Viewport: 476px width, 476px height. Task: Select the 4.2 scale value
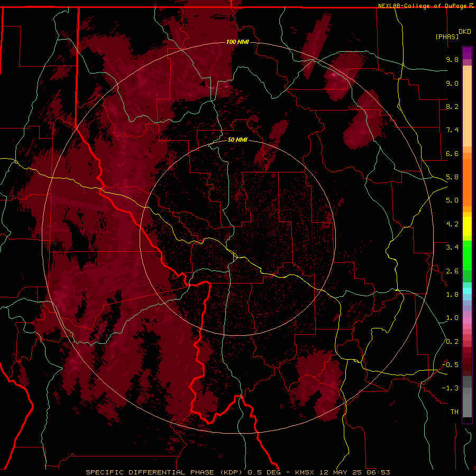(x=452, y=224)
